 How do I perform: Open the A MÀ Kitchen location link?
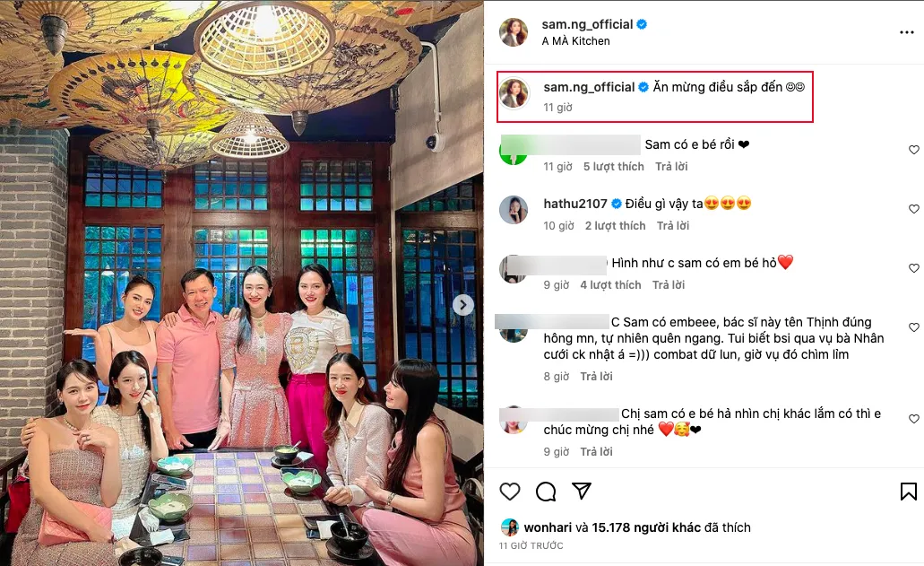[x=575, y=41]
